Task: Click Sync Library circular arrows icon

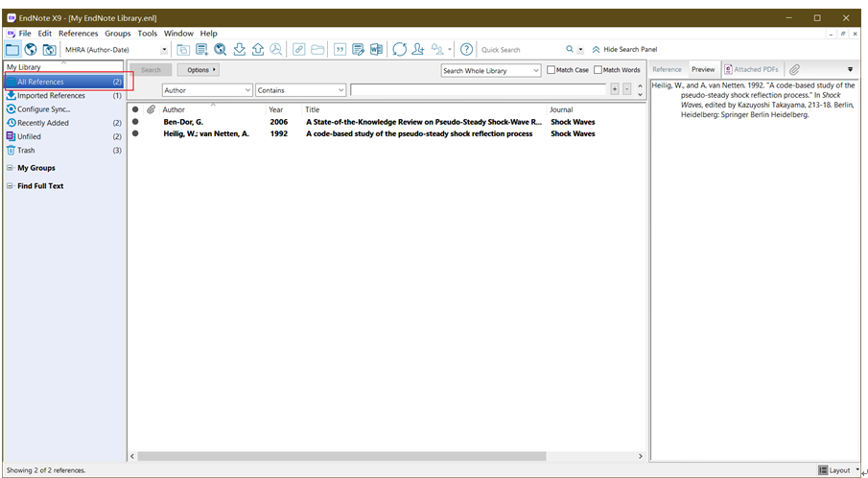Action: [400, 50]
